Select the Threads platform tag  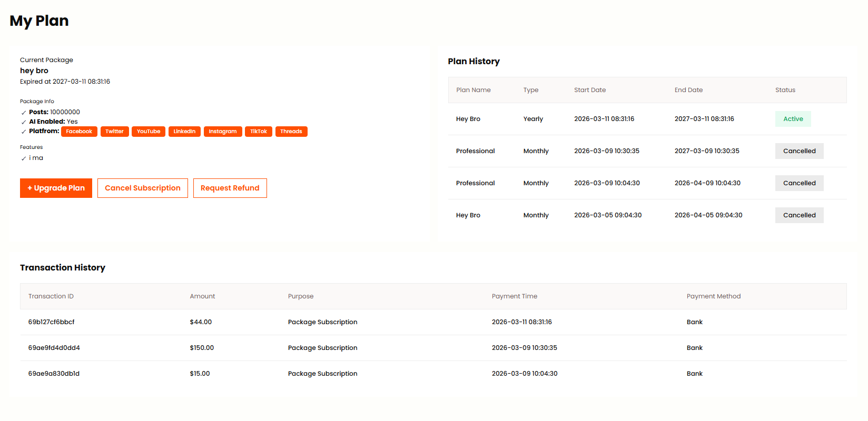tap(291, 132)
